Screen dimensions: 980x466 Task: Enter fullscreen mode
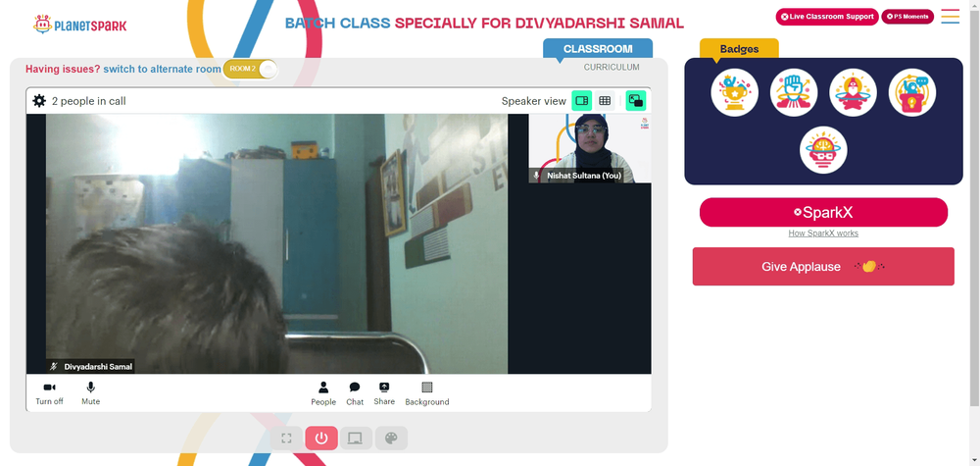[286, 438]
